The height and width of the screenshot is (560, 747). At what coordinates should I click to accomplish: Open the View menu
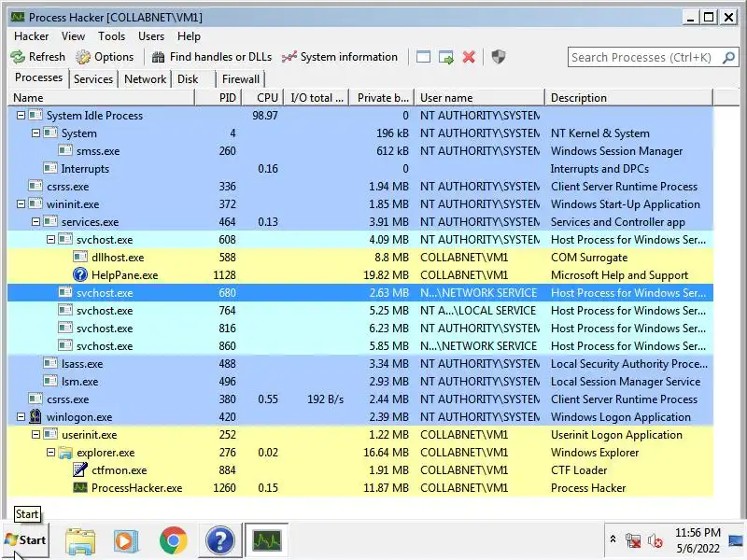pyautogui.click(x=73, y=36)
